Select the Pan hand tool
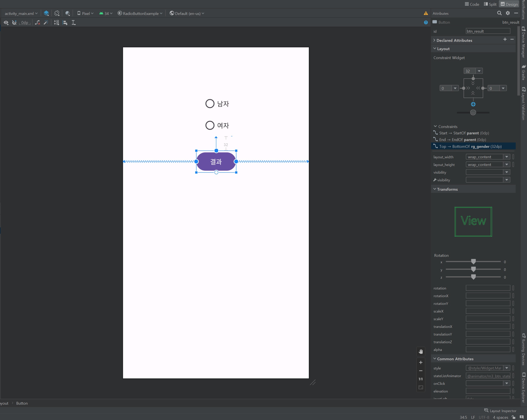 coord(420,352)
